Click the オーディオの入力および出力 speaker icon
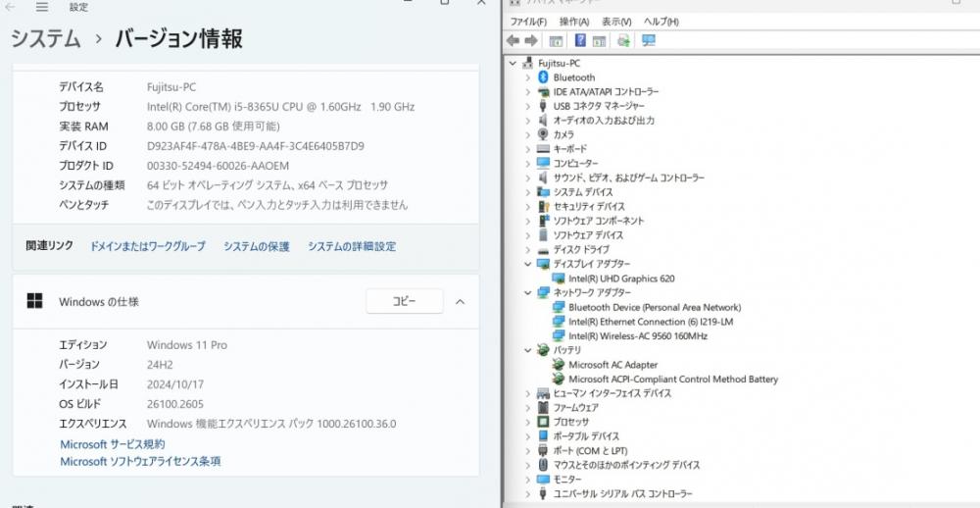The image size is (980, 508). (543, 120)
